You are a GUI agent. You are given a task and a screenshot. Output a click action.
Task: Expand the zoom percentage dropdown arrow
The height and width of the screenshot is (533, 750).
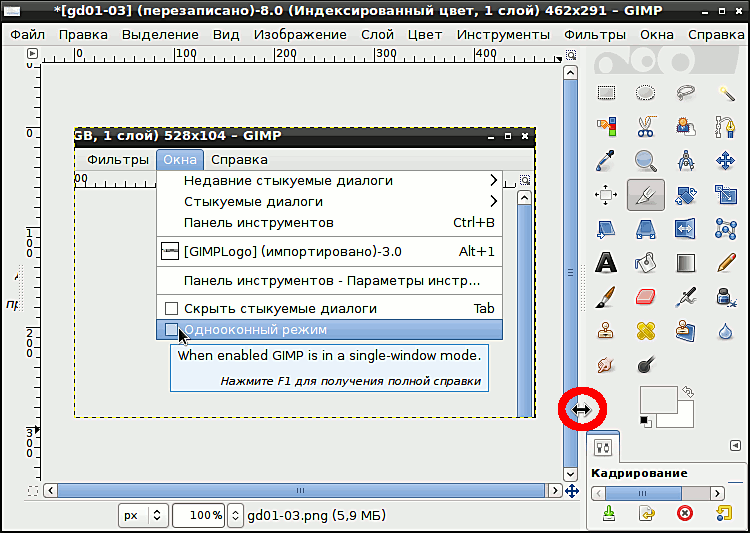pos(235,515)
